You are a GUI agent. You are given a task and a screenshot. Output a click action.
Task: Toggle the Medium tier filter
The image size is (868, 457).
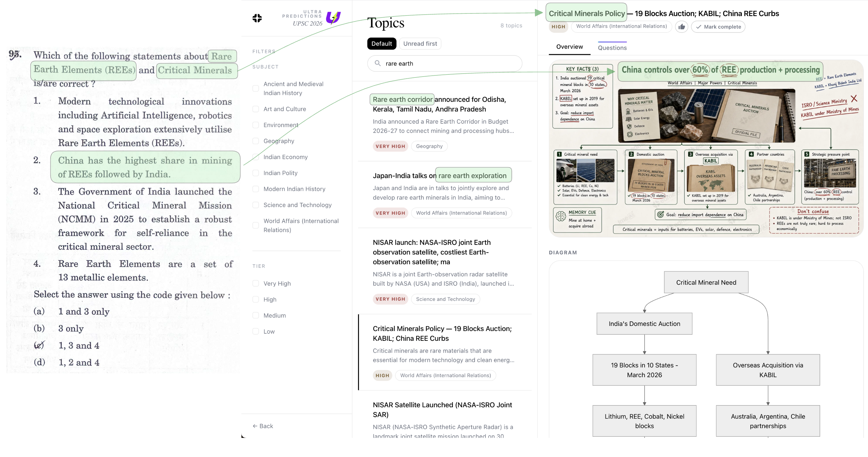256,315
